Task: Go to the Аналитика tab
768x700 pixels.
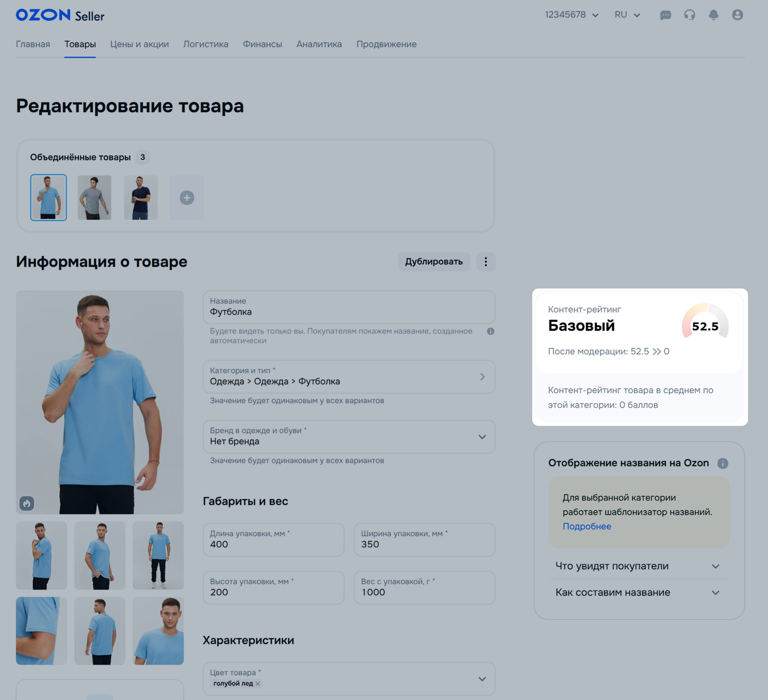Action: coord(319,44)
